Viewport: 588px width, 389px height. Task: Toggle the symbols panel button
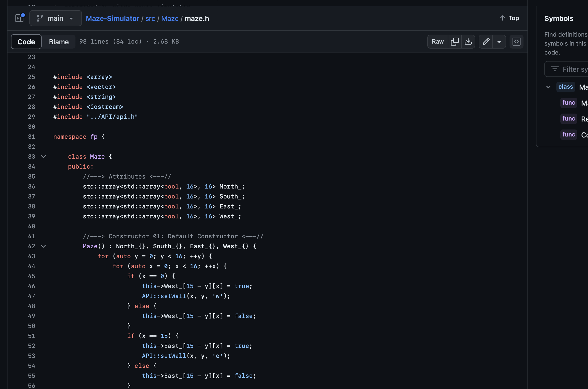[517, 42]
